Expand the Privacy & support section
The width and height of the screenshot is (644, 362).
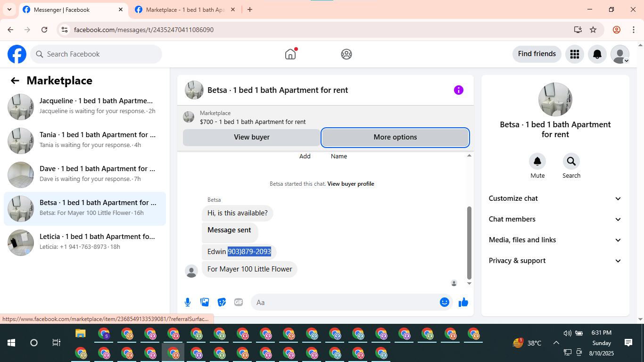[555, 261]
